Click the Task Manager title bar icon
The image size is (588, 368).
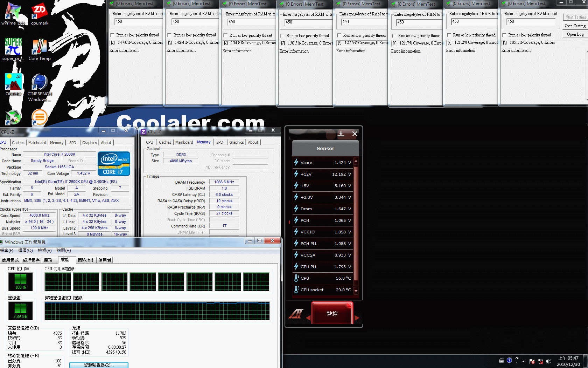click(x=1, y=242)
